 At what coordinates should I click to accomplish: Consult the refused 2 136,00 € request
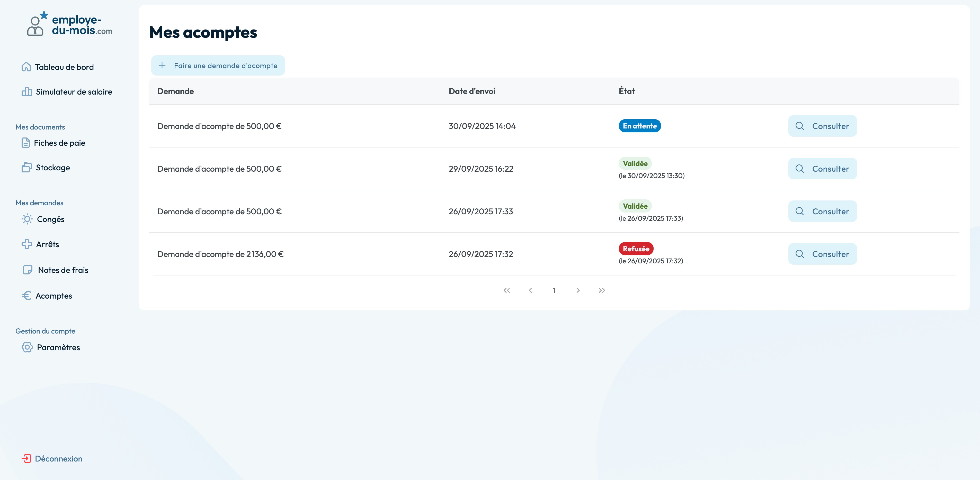pos(822,254)
